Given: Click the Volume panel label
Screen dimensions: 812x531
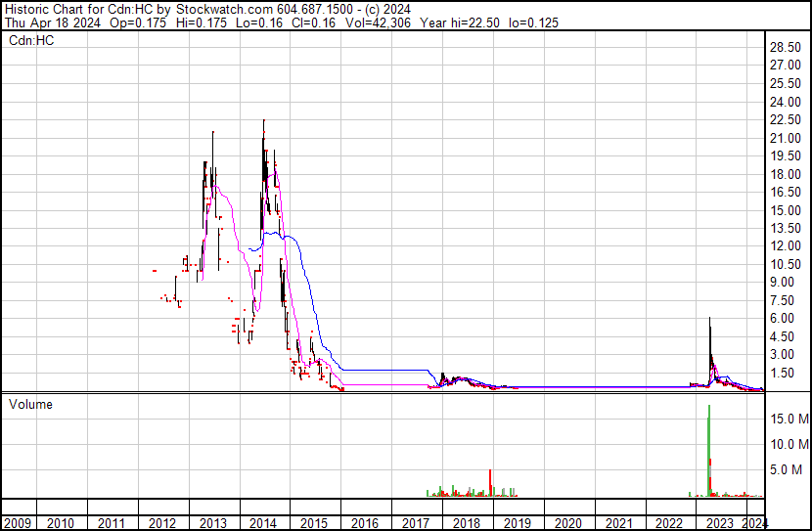Looking at the screenshot, I should click(30, 405).
